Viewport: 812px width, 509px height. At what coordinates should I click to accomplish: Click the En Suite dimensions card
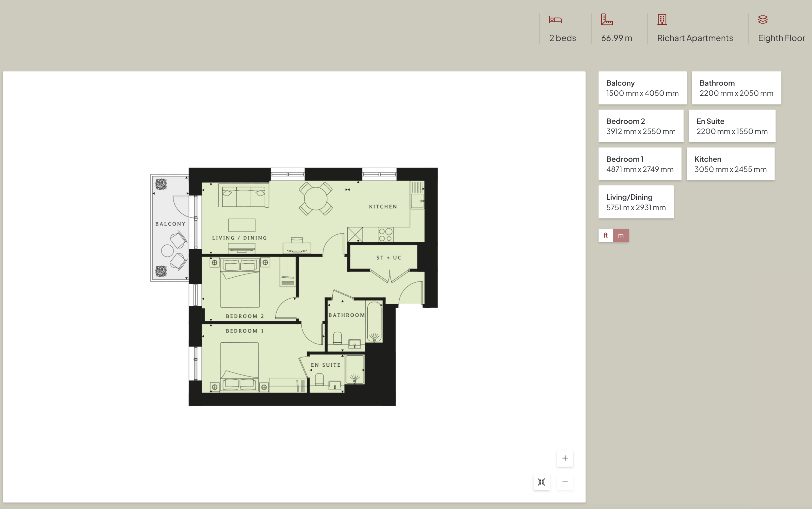(732, 126)
